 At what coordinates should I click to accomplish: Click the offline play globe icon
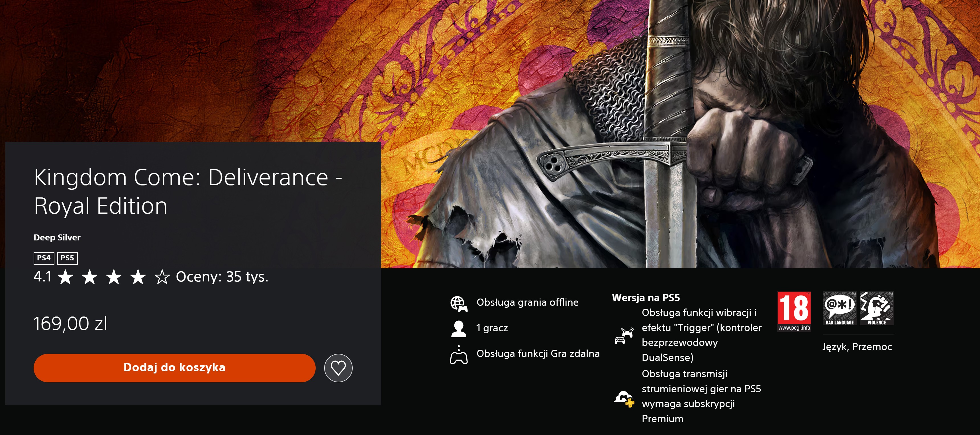pyautogui.click(x=459, y=304)
